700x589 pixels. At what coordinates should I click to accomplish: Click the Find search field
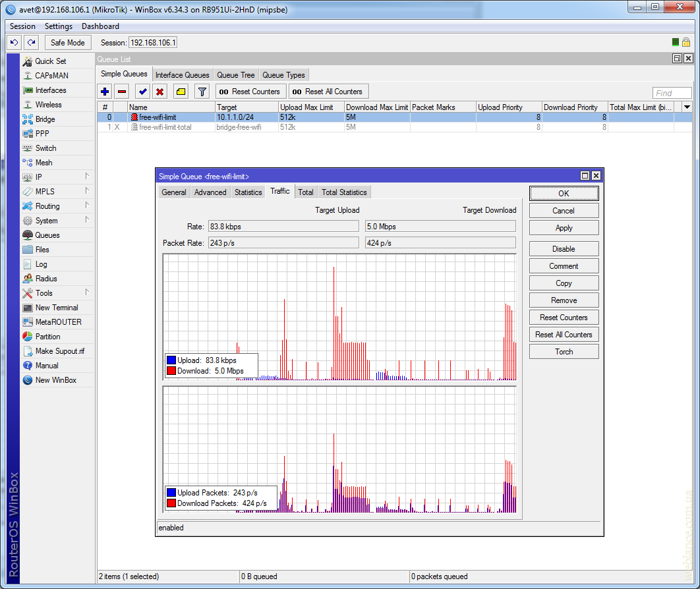(x=672, y=94)
